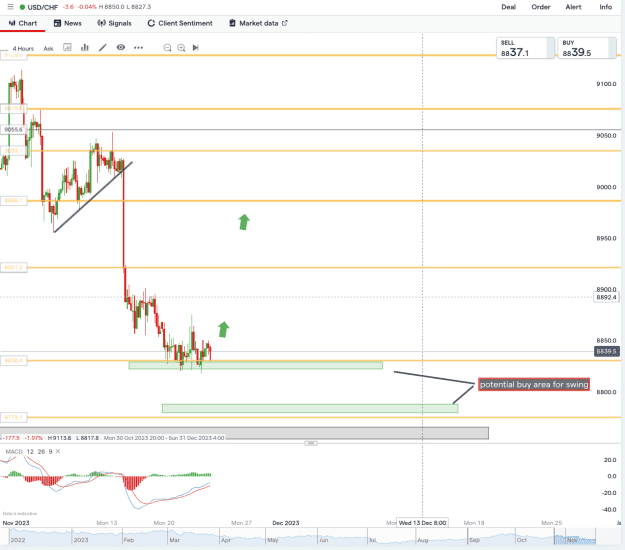Click the panel resize handle above MACD
This screenshot has width=625, height=550.
click(311, 443)
